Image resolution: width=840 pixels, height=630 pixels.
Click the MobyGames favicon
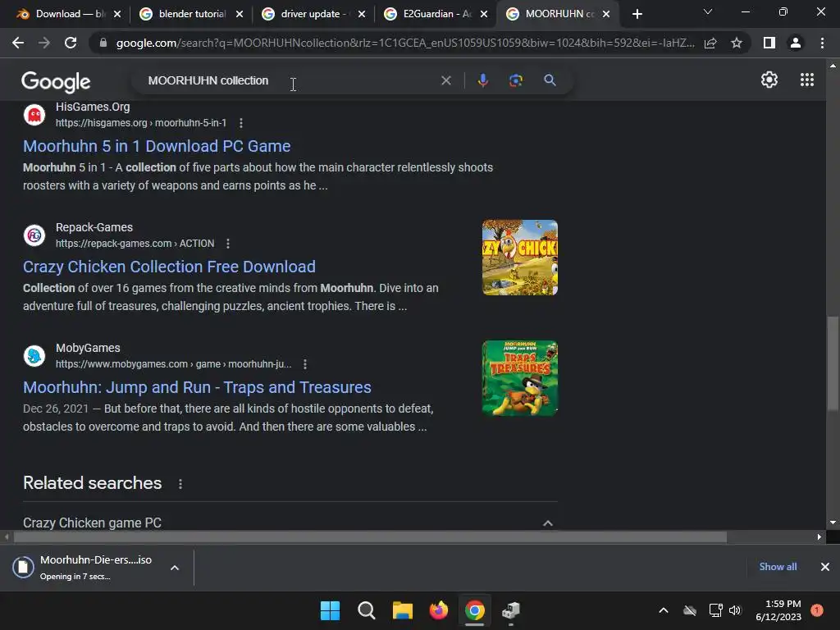(x=34, y=356)
